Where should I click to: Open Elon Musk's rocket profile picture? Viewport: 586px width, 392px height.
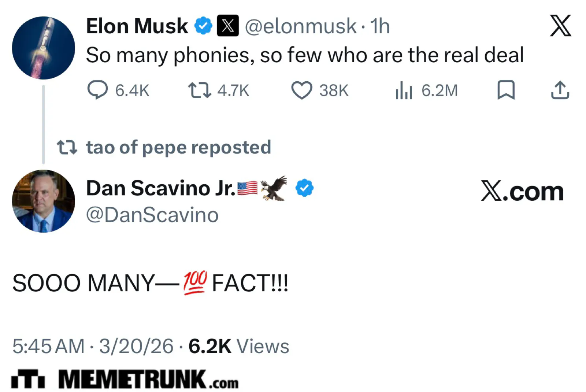pos(43,48)
